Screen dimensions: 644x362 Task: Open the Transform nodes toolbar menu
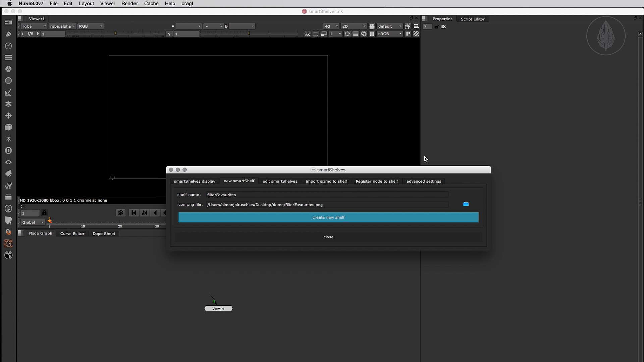pos(8,116)
